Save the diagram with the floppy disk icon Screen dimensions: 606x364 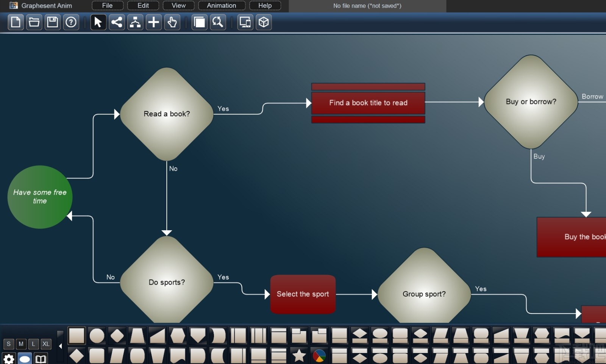tap(53, 22)
